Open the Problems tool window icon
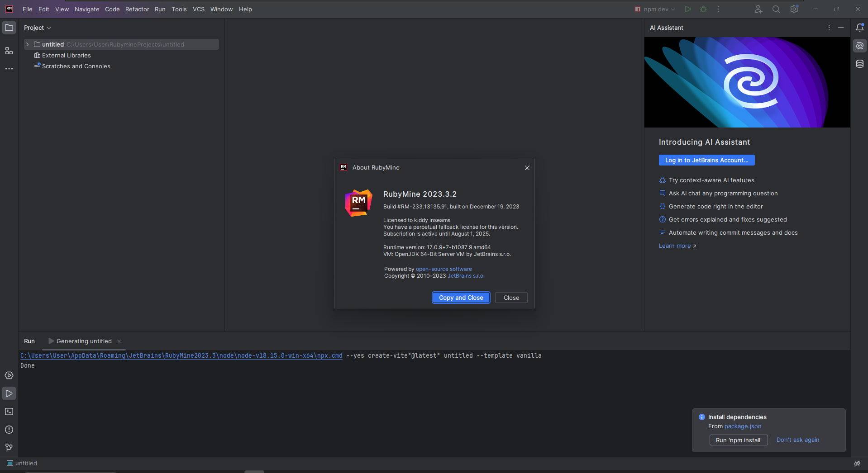The width and height of the screenshot is (868, 473). [x=9, y=430]
